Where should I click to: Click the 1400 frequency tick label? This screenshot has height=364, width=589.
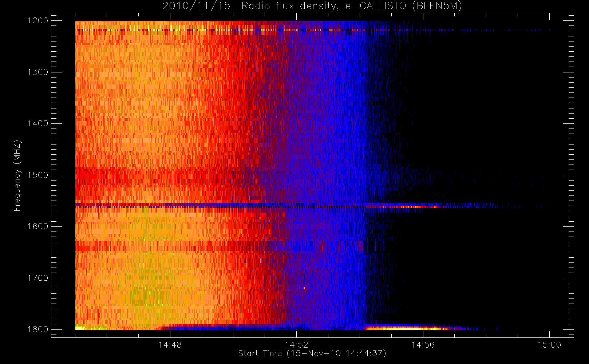pyautogui.click(x=38, y=123)
